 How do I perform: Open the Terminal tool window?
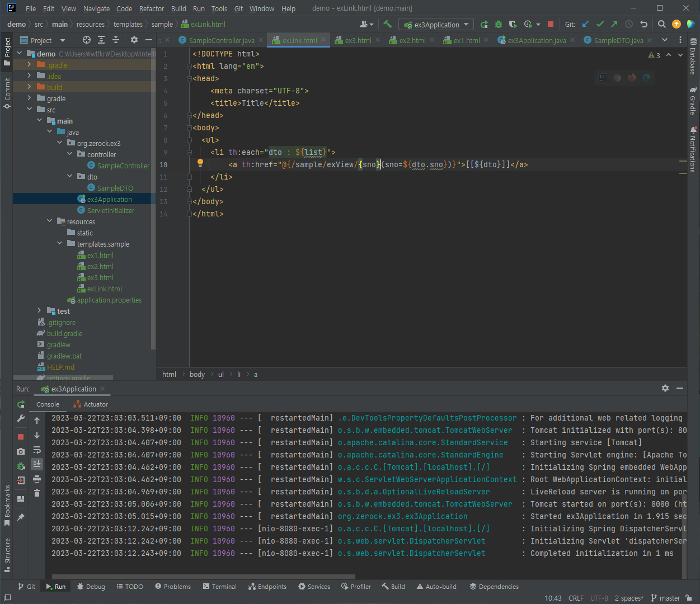[220, 587]
